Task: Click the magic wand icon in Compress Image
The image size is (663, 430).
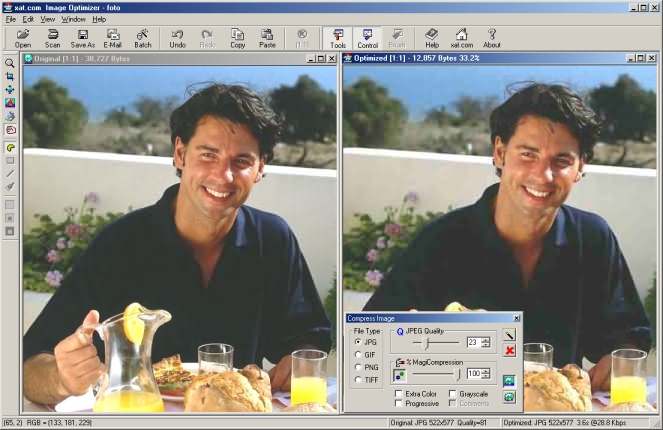Action: pyautogui.click(x=510, y=334)
